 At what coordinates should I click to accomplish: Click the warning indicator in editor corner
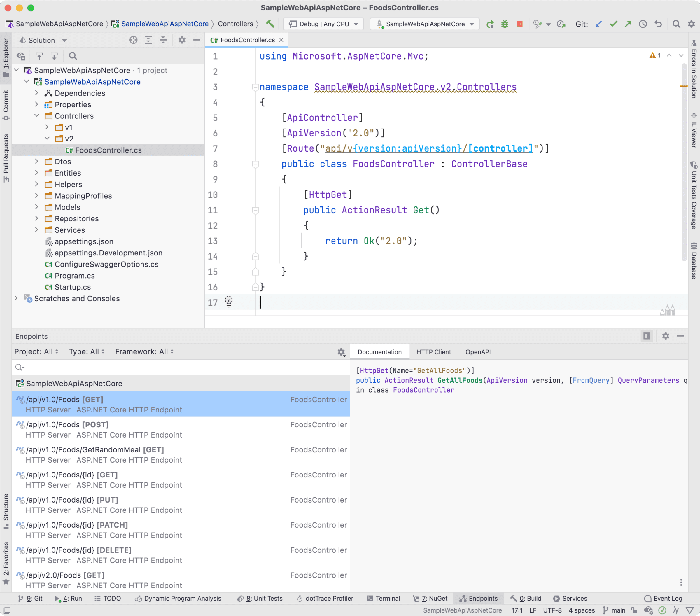[x=655, y=55]
